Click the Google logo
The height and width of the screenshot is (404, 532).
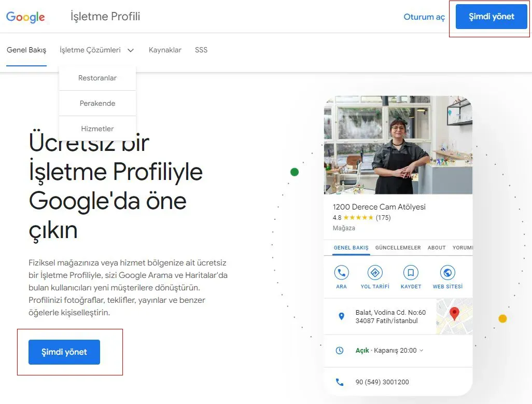(x=25, y=17)
